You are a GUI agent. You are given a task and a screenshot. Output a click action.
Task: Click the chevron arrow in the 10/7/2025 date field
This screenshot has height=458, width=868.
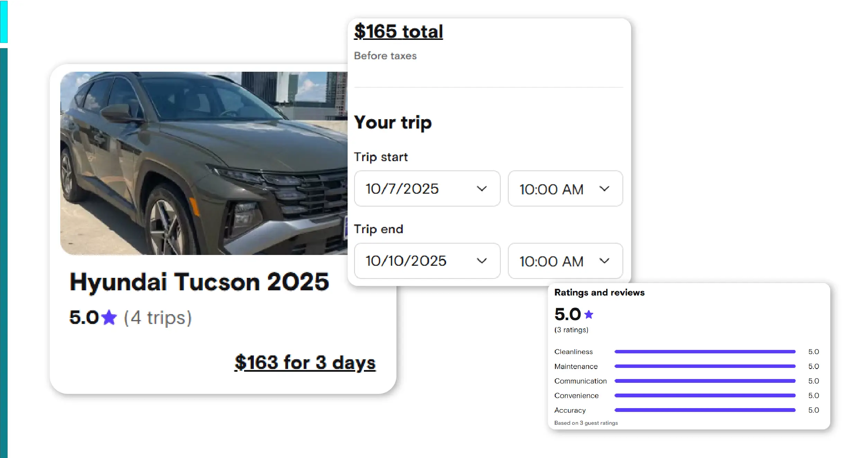[x=482, y=188]
